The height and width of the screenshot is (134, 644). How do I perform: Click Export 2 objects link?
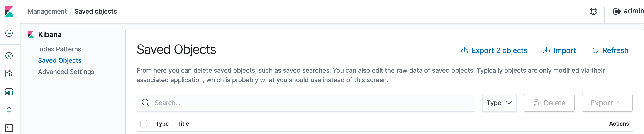click(x=494, y=50)
